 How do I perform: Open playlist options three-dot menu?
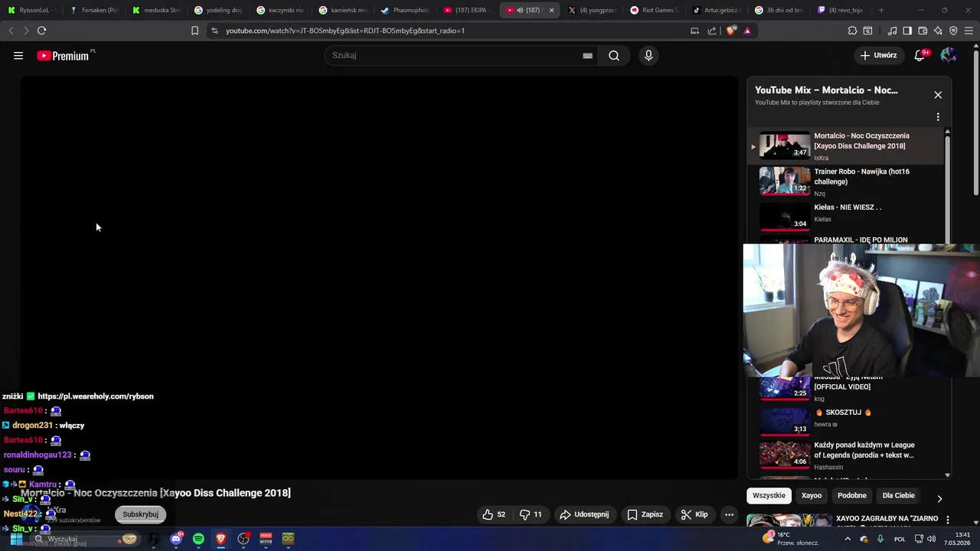[938, 117]
